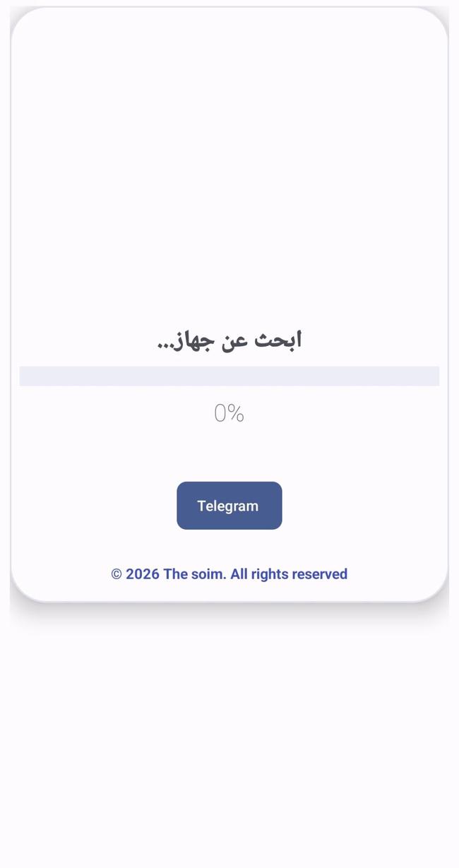The height and width of the screenshot is (868, 459).
Task: Click the © symbol in the footer
Action: pyautogui.click(x=117, y=574)
